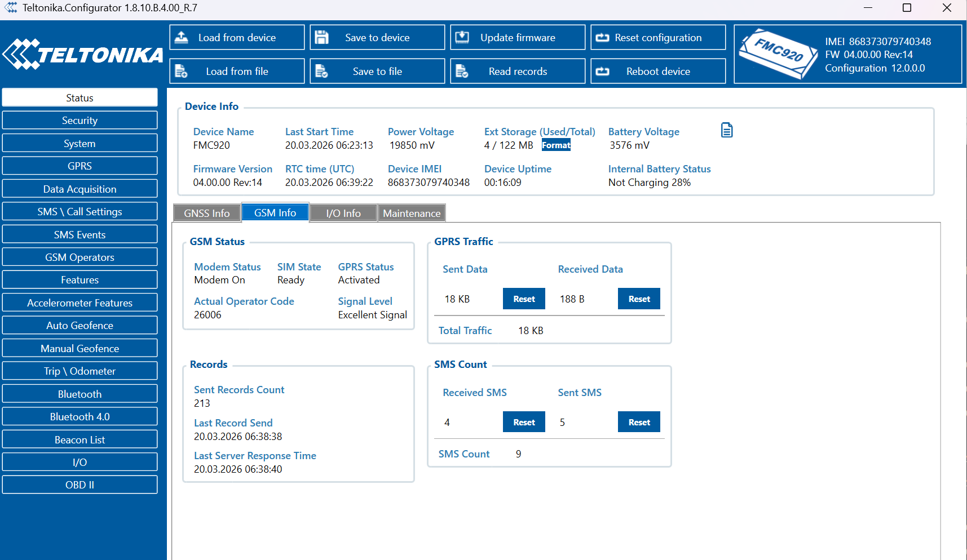Click the Reboot device icon
The height and width of the screenshot is (560, 967).
tap(602, 72)
